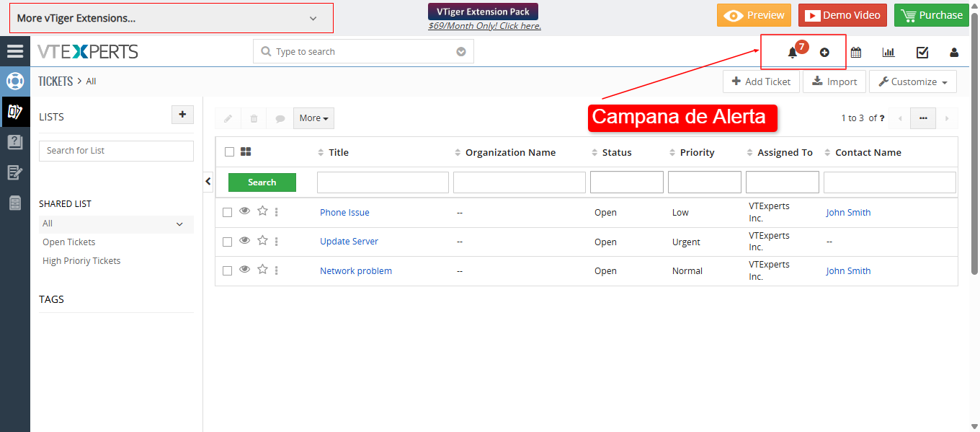The image size is (980, 432).
Task: Expand the All shared list chevron
Action: [179, 224]
